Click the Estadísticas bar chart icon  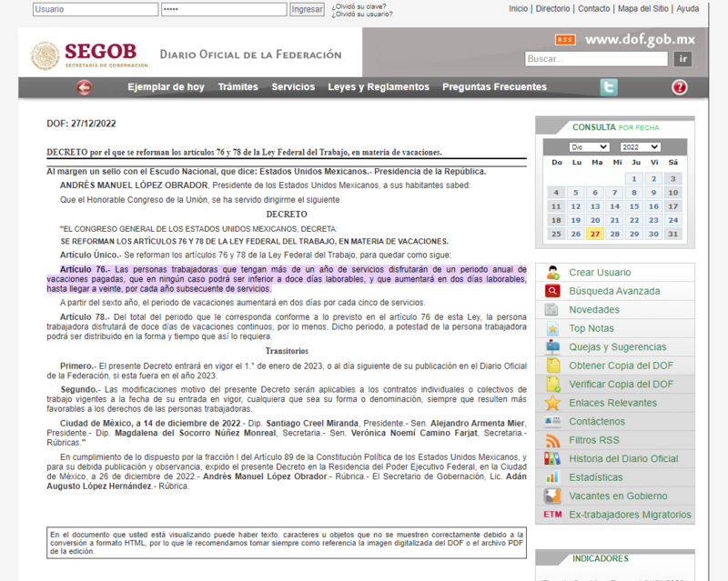point(552,477)
